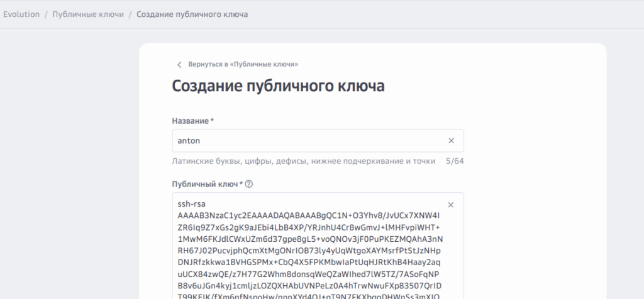Click the hint text about Латинские буквы

click(x=303, y=161)
